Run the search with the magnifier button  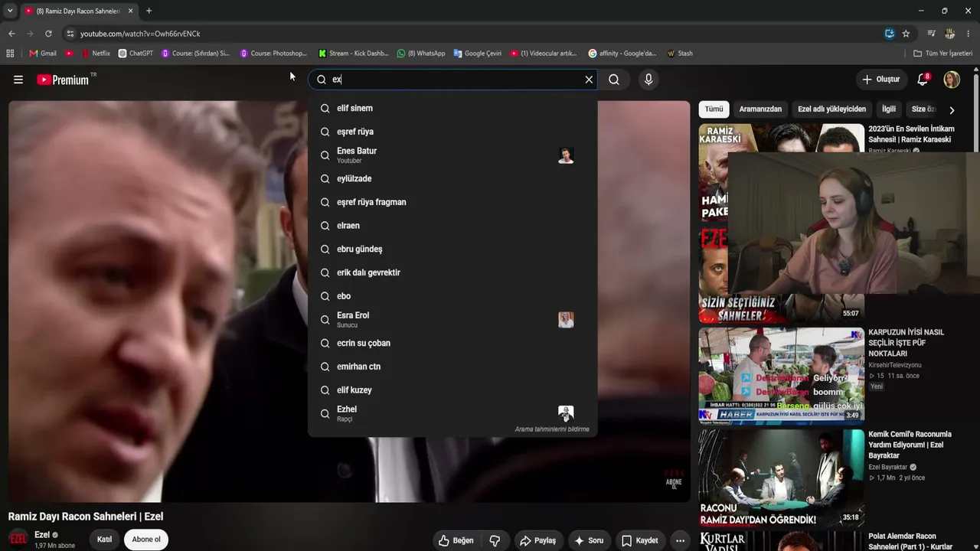point(614,80)
